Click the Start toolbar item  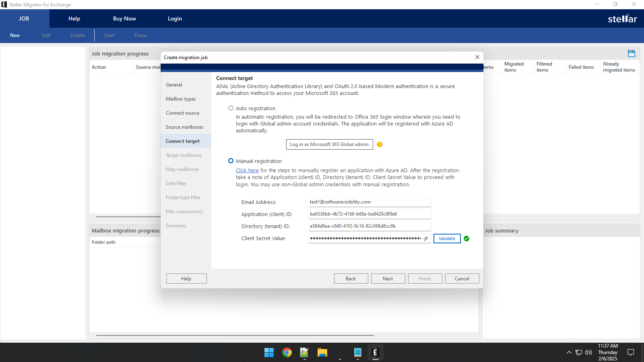click(x=109, y=35)
